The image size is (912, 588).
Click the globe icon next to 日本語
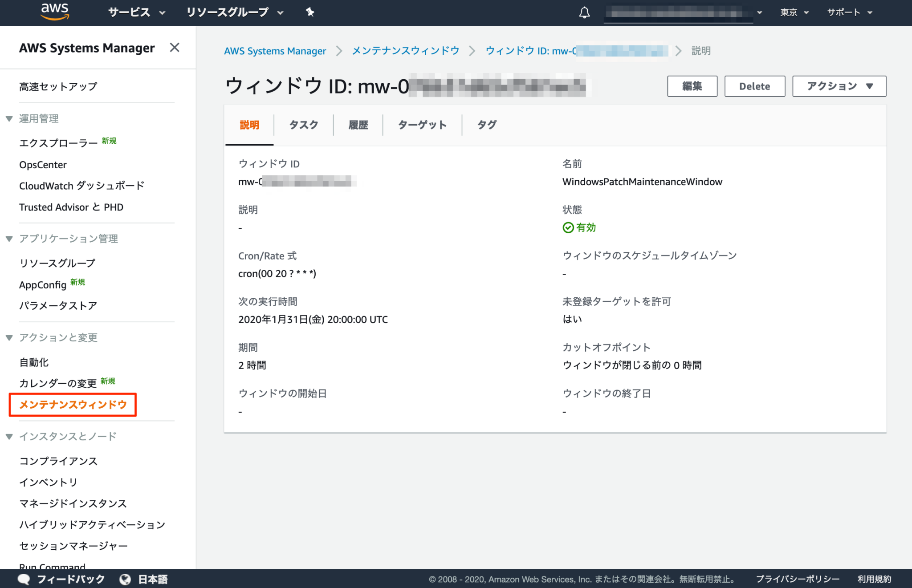click(x=125, y=578)
